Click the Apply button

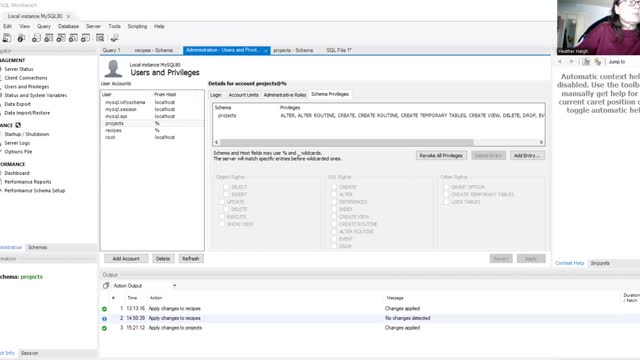(x=531, y=259)
